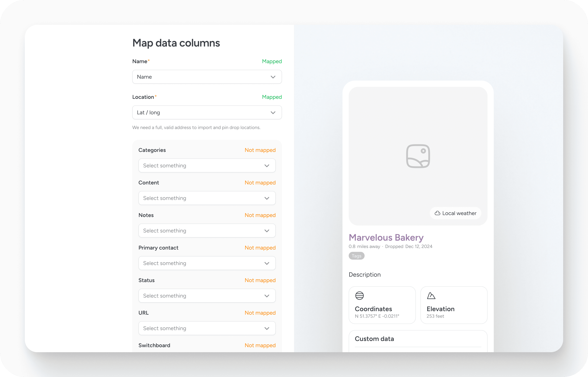The image size is (588, 377).
Task: Click the image placeholder icon in preview
Action: (418, 156)
